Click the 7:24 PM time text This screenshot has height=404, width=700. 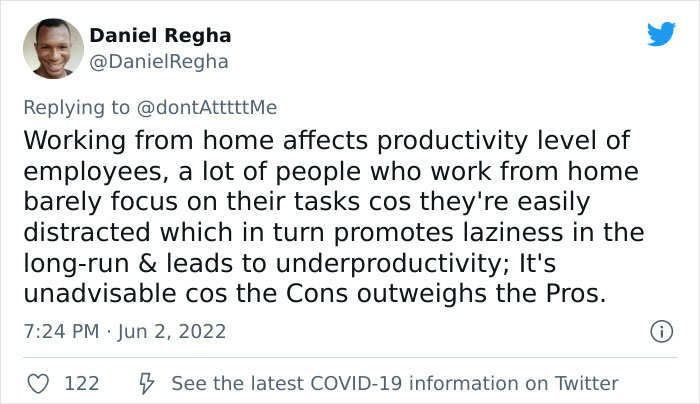click(x=60, y=330)
